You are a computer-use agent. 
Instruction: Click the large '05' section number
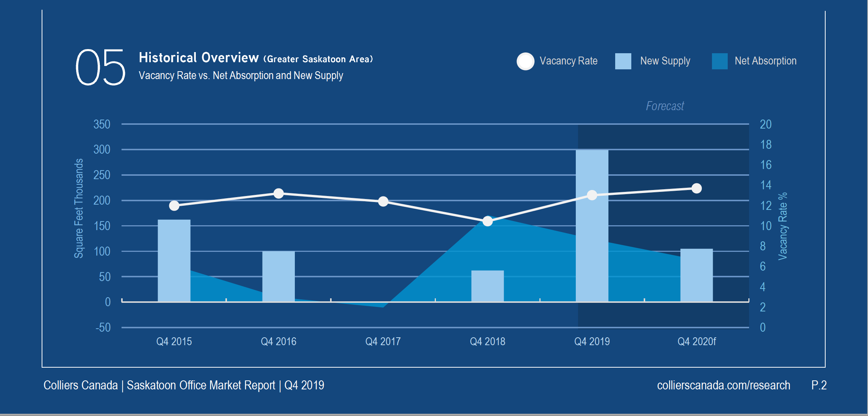pos(101,67)
